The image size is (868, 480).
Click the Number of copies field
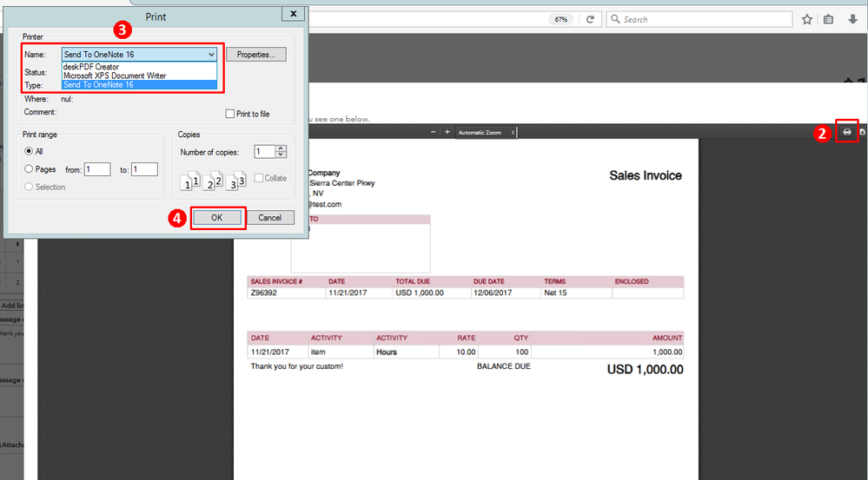pos(265,152)
